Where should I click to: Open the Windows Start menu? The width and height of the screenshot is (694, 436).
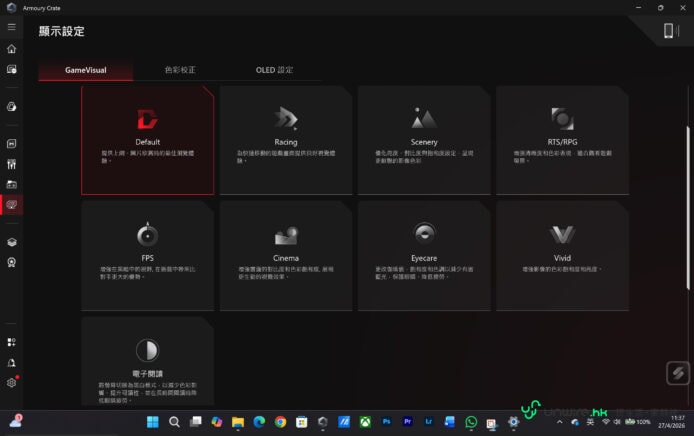(153, 422)
